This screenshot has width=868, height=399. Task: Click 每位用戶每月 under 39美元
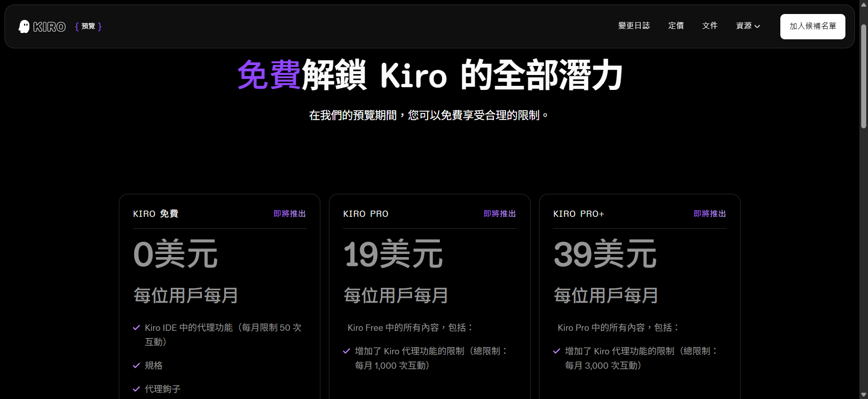(606, 296)
